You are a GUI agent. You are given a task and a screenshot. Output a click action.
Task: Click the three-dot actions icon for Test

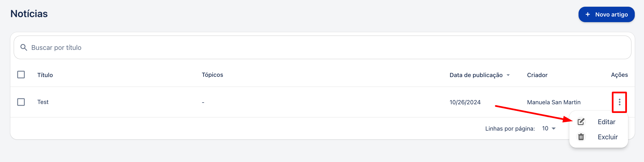coord(619,102)
